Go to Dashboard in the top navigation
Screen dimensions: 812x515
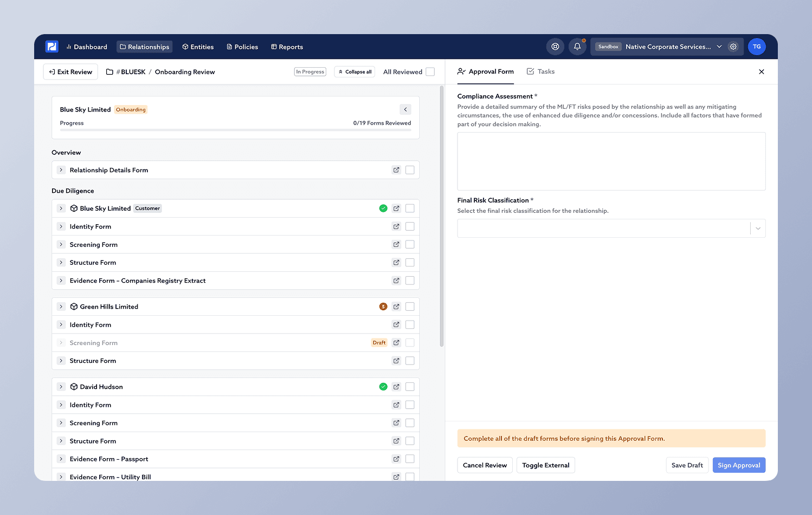pos(87,47)
